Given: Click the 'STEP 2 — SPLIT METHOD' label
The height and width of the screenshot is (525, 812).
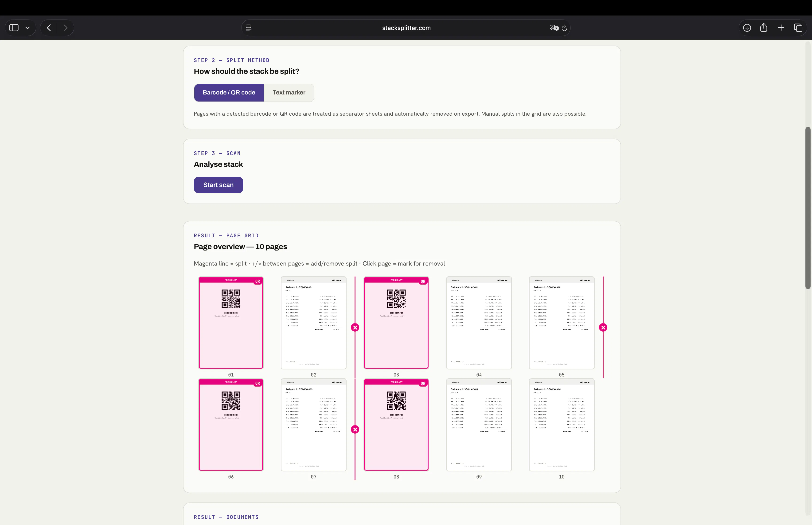Looking at the screenshot, I should 232,60.
